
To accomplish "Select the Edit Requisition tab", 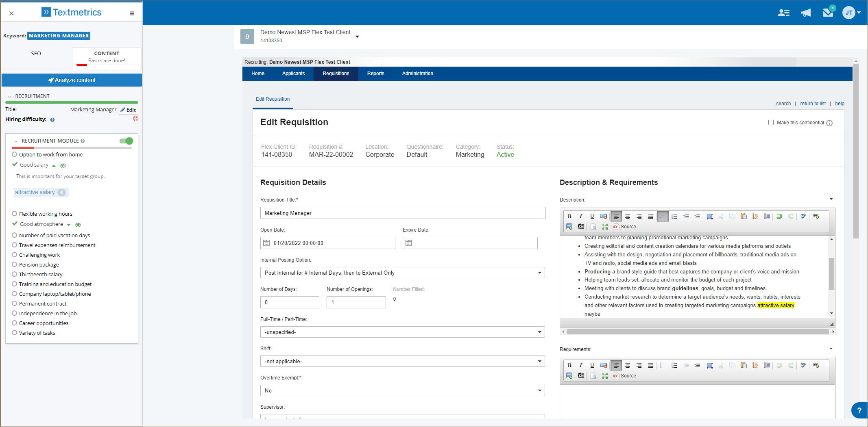I will point(273,99).
